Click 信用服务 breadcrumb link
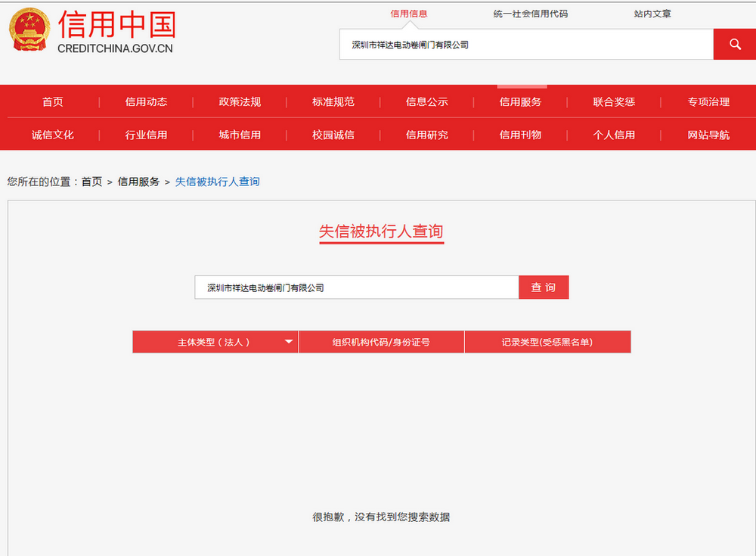The width and height of the screenshot is (756, 556). pyautogui.click(x=138, y=182)
